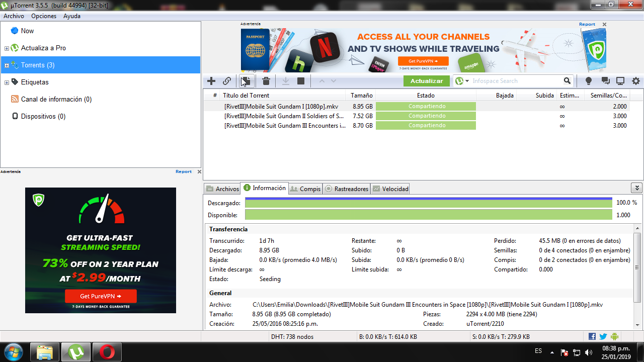Open the Opciones menu
The image size is (644, 362).
(44, 16)
